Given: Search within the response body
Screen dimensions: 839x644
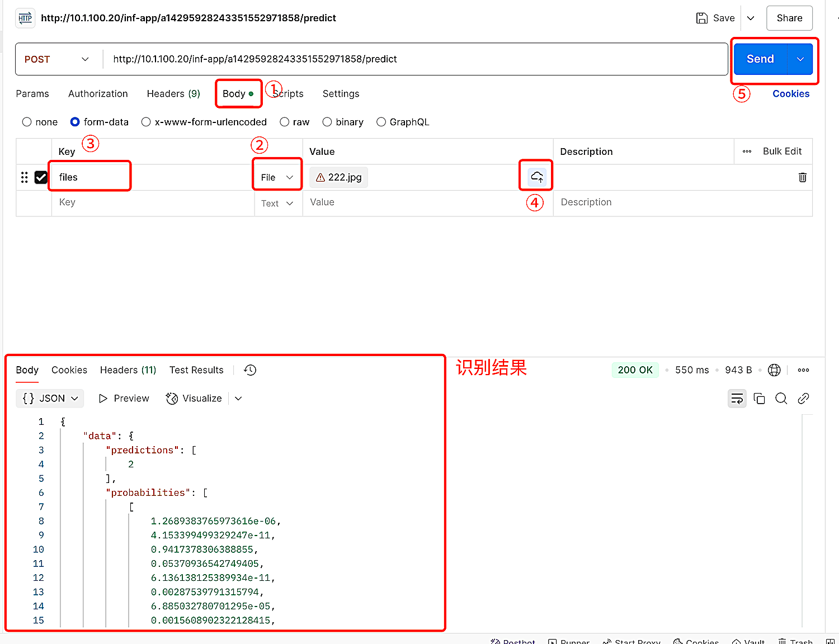Looking at the screenshot, I should pos(781,399).
